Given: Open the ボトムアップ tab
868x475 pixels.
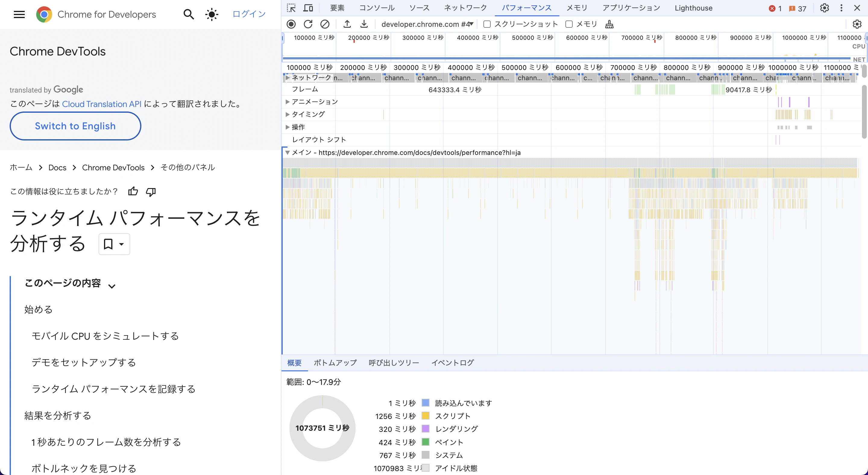Looking at the screenshot, I should click(x=335, y=363).
